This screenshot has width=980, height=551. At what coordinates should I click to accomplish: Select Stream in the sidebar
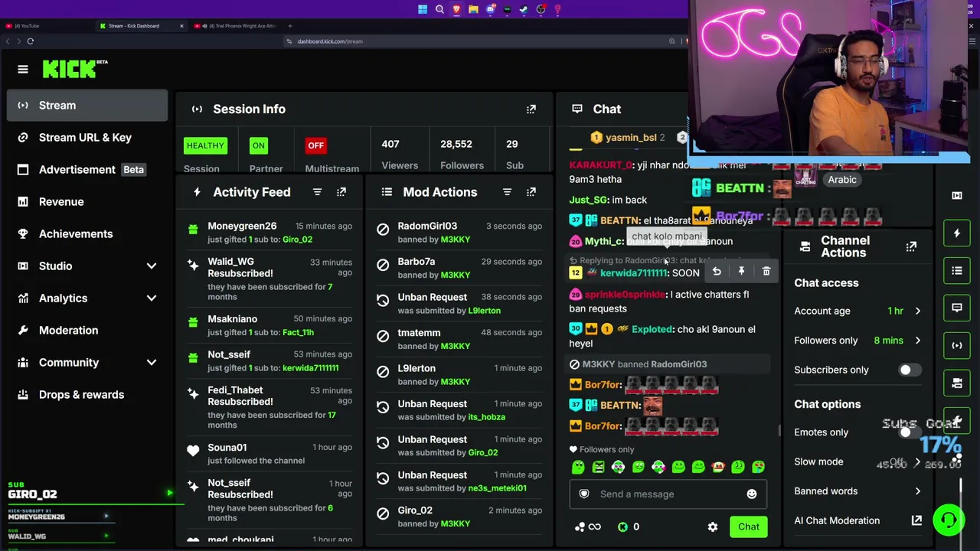[87, 106]
